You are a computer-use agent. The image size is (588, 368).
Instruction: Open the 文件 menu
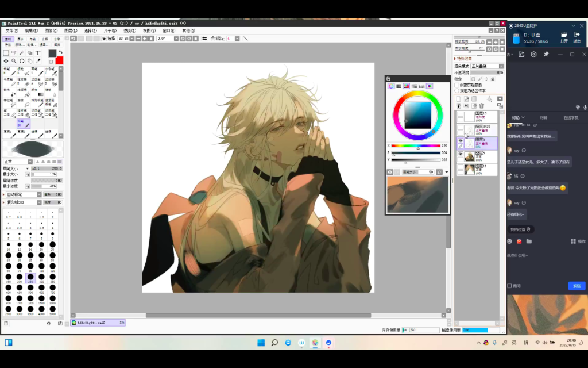(x=11, y=30)
